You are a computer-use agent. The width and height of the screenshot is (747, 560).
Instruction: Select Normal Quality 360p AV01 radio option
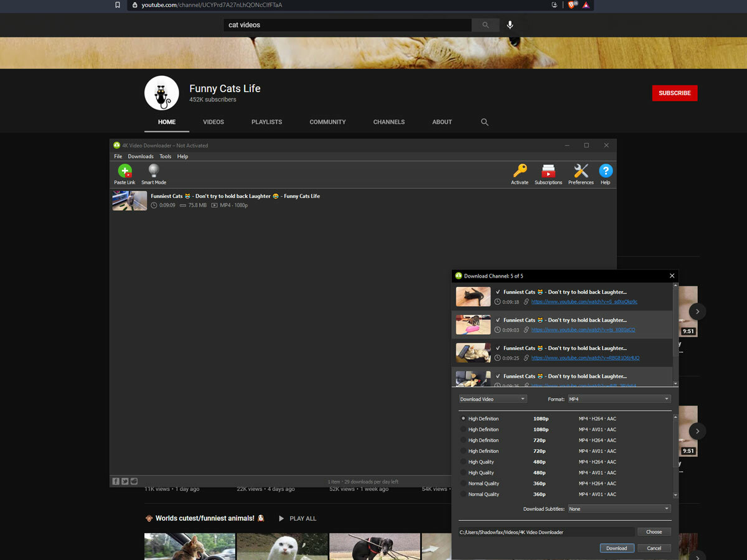click(x=463, y=494)
